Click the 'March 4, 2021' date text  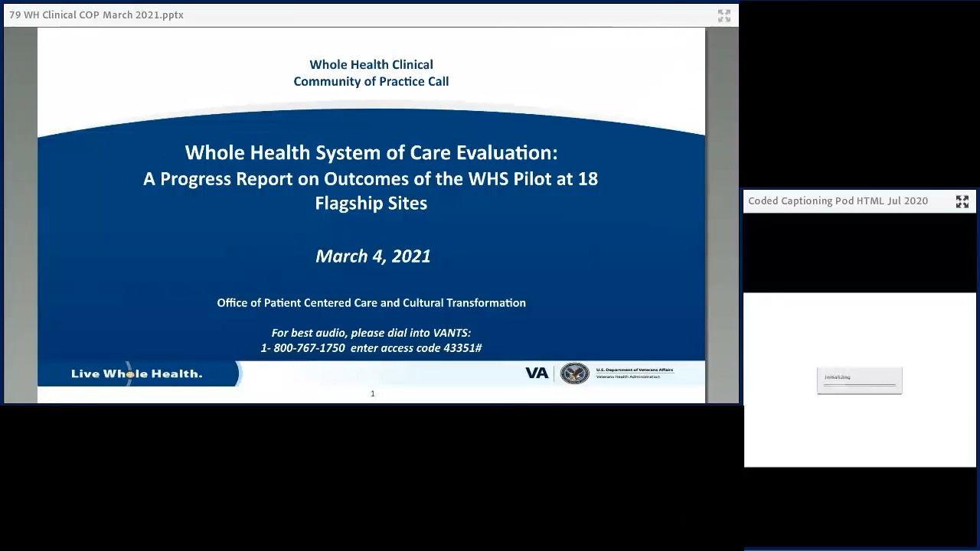pyautogui.click(x=373, y=256)
